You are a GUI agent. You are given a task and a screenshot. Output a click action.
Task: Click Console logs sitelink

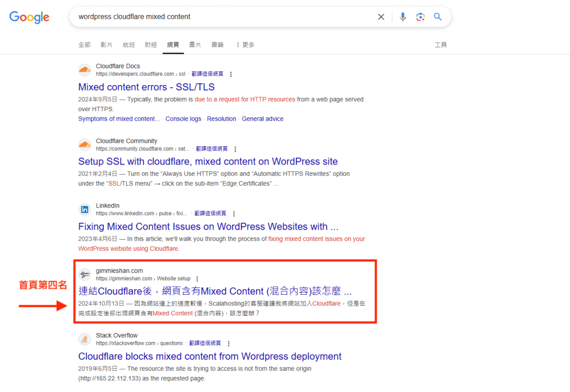(x=183, y=118)
